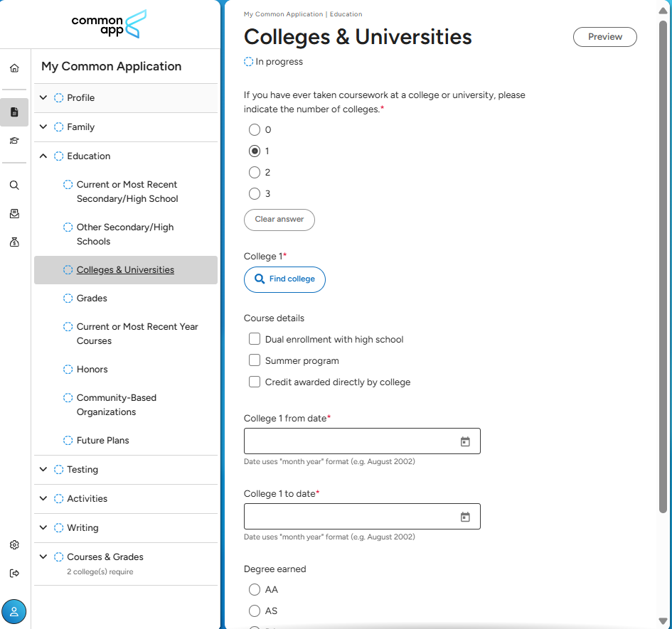Open the Honors section item
Image resolution: width=672 pixels, height=629 pixels.
pos(92,370)
